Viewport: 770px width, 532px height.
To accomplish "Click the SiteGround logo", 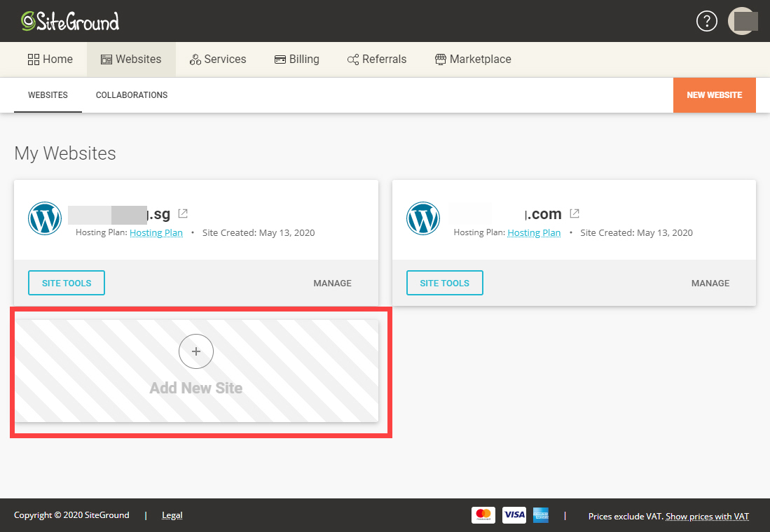I will pyautogui.click(x=70, y=21).
